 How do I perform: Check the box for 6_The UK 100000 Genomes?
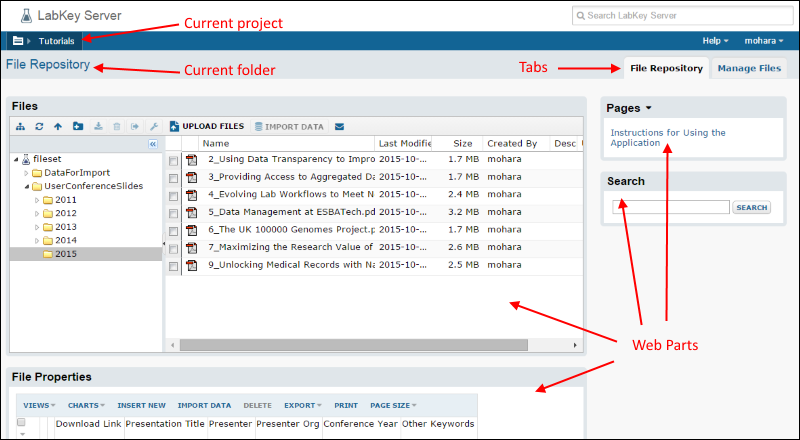[173, 231]
